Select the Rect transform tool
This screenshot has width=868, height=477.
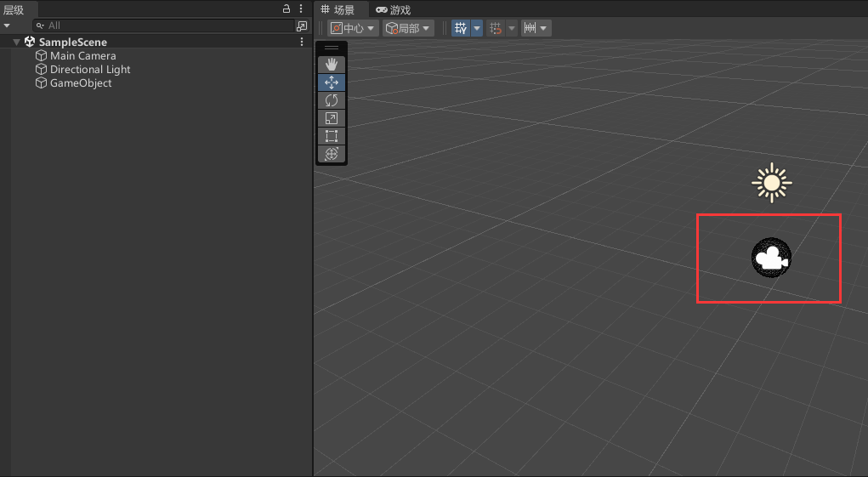(331, 135)
